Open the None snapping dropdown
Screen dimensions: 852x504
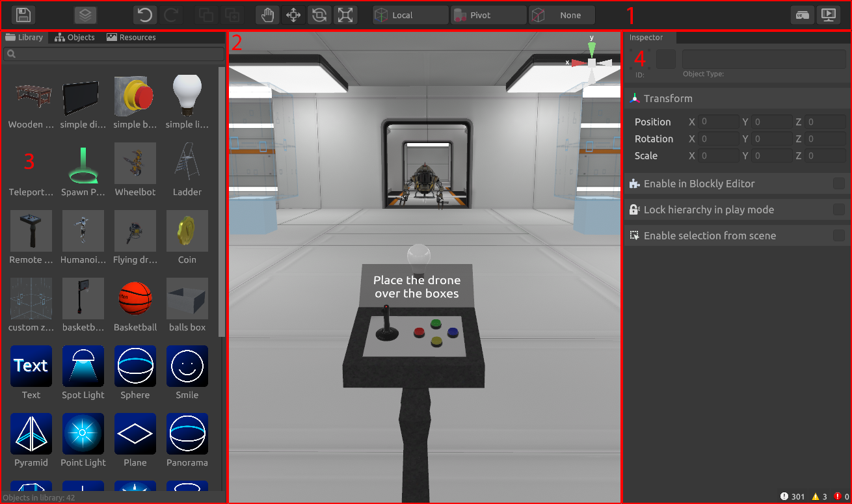[562, 15]
